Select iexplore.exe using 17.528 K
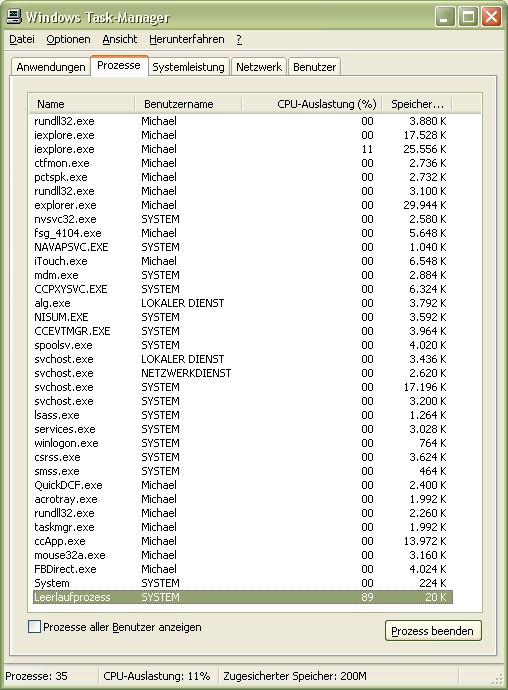 click(x=243, y=135)
